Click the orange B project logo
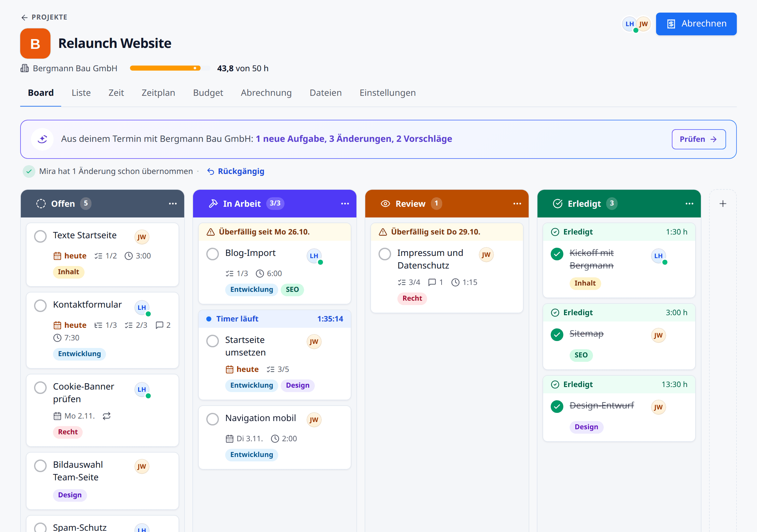The image size is (757, 532). (x=35, y=43)
